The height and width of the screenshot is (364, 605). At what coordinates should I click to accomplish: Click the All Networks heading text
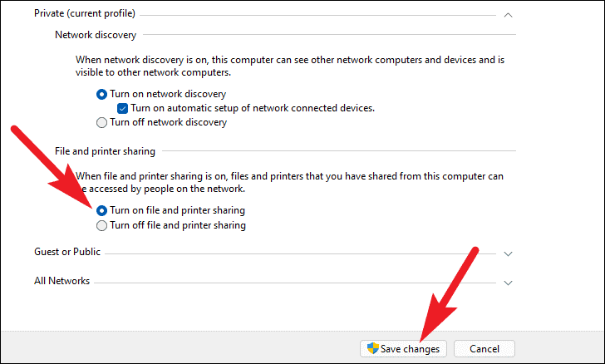click(61, 281)
